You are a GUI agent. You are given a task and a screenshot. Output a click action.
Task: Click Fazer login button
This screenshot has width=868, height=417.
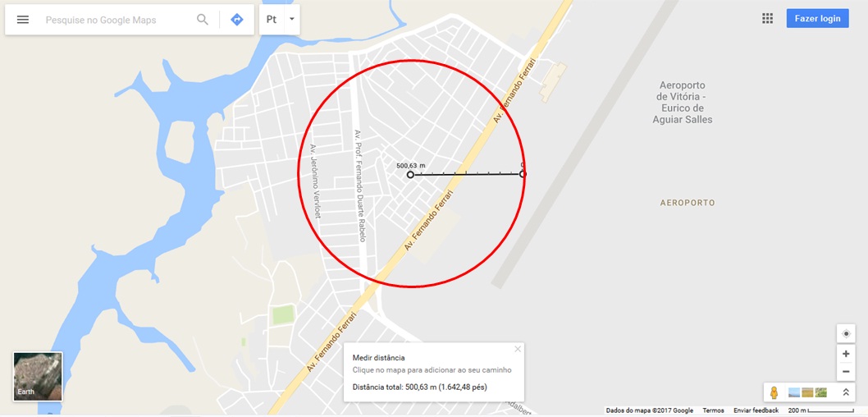point(818,18)
